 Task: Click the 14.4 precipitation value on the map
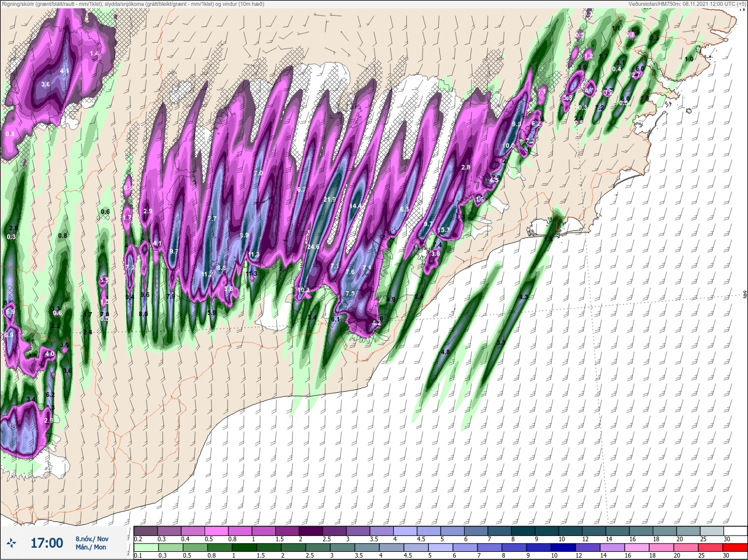coord(355,206)
